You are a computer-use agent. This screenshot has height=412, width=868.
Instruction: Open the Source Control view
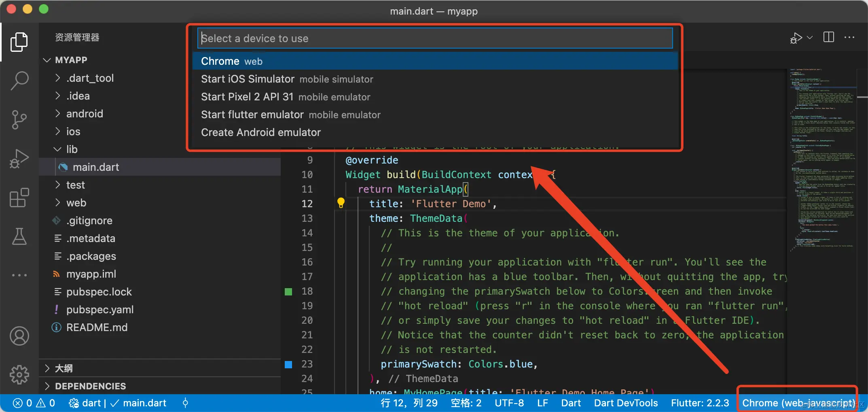(19, 120)
